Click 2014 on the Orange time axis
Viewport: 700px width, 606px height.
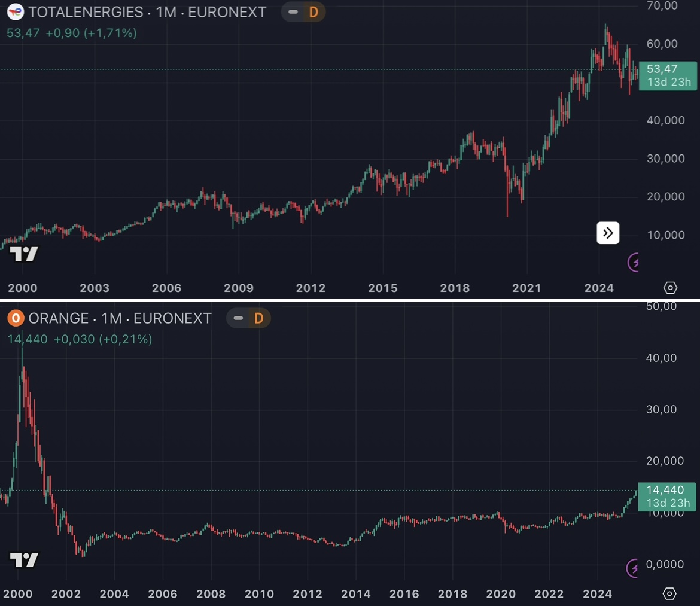click(x=355, y=594)
